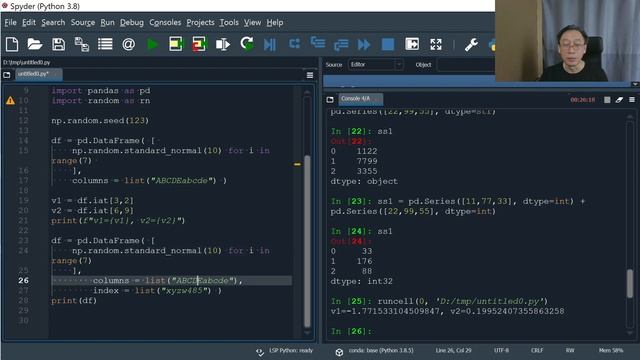Create a new file with toolbar icon
This screenshot has width=640, height=360.
pyautogui.click(x=12, y=44)
